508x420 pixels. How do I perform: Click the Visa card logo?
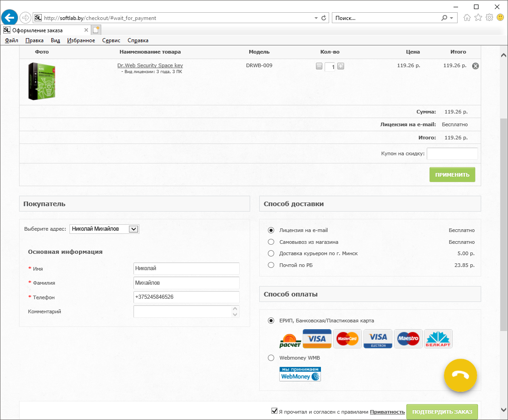[x=317, y=339]
